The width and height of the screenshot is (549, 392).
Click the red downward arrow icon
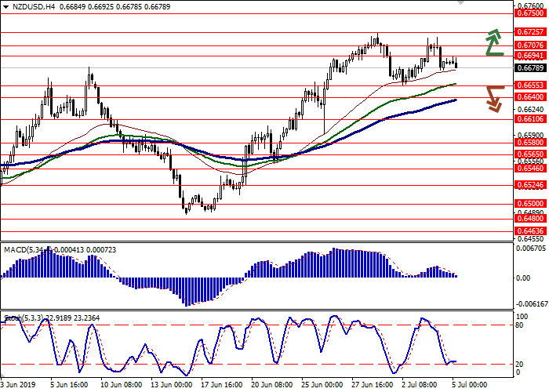[x=493, y=98]
